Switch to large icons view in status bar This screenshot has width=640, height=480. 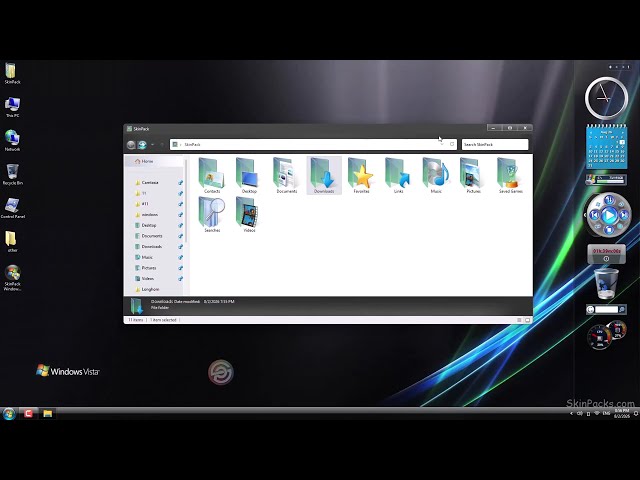click(527, 320)
